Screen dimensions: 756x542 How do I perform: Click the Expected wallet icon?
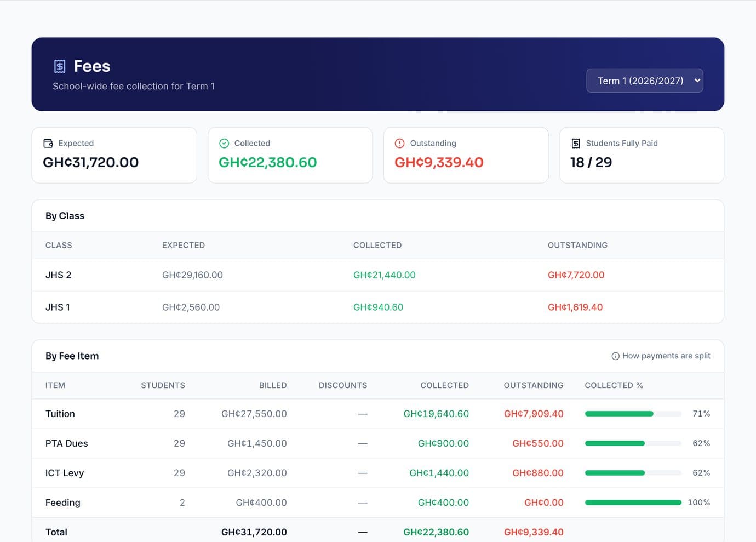coord(48,143)
